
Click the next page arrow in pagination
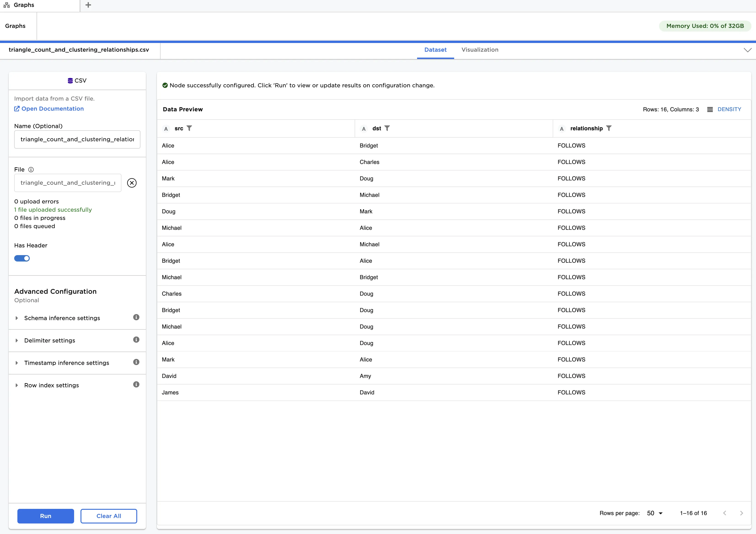tap(742, 513)
